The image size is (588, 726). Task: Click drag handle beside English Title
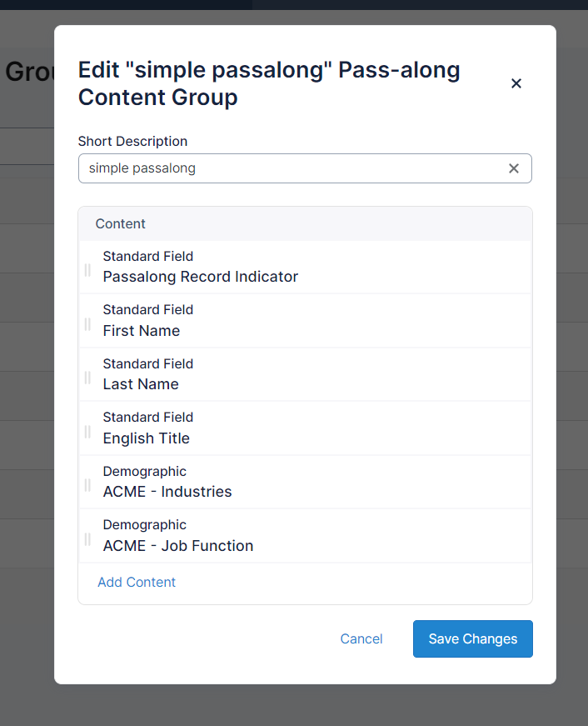pos(87,431)
